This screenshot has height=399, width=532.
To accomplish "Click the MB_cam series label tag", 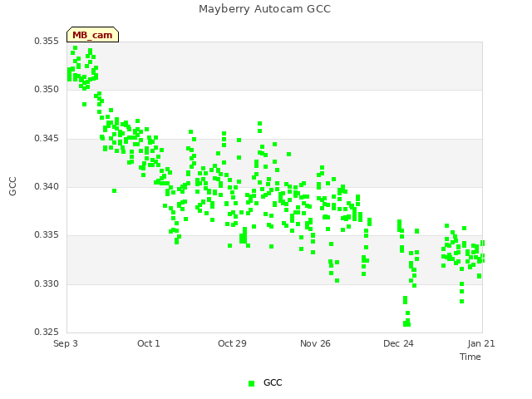I will (92, 35).
